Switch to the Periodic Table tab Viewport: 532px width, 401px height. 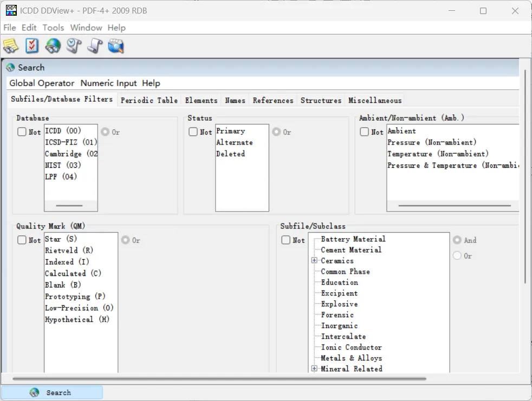150,100
